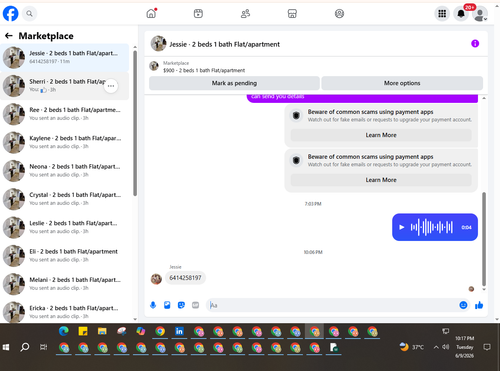Image resolution: width=500 pixels, height=371 pixels.
Task: Open the Marketplace storefront icon
Action: [292, 14]
